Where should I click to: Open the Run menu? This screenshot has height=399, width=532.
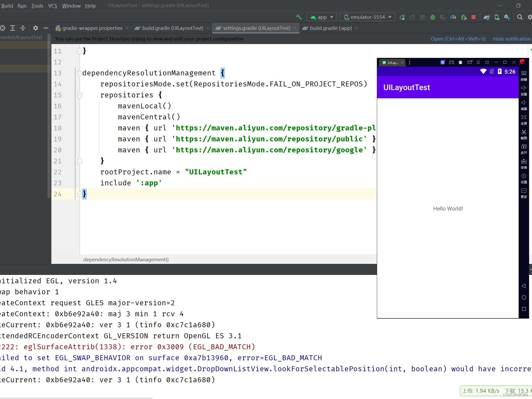[x=22, y=5]
